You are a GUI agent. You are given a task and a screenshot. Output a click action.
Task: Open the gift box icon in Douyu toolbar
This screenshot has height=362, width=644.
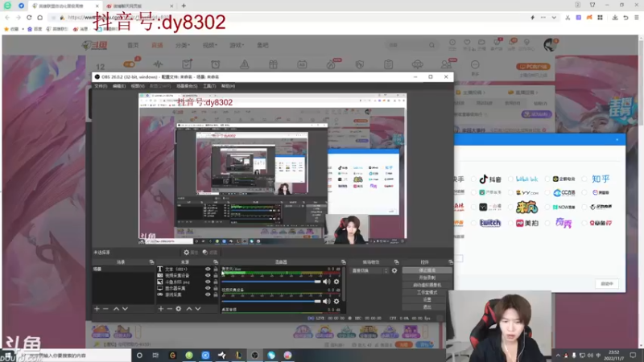[273, 64]
